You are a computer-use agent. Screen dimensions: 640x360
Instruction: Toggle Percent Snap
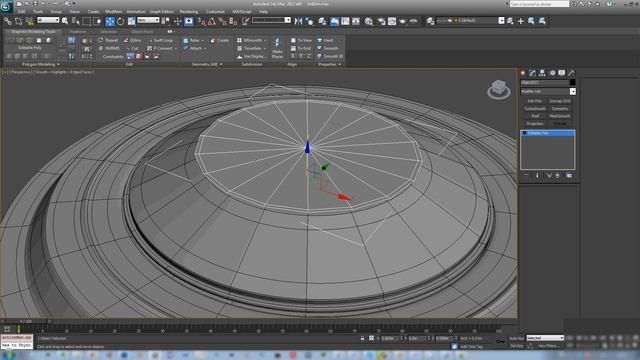point(222,21)
